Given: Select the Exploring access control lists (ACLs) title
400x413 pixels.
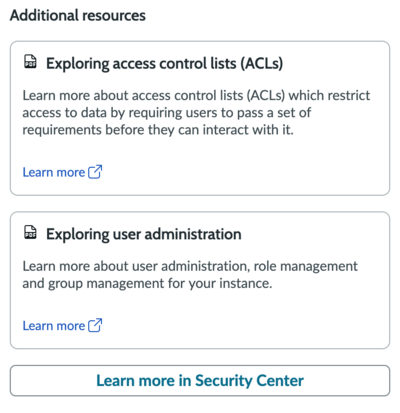Looking at the screenshot, I should [x=164, y=64].
